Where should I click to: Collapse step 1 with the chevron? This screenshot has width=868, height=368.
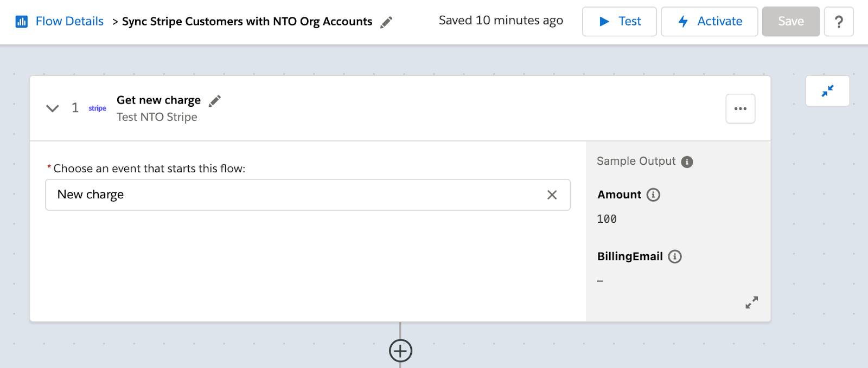pos(53,108)
